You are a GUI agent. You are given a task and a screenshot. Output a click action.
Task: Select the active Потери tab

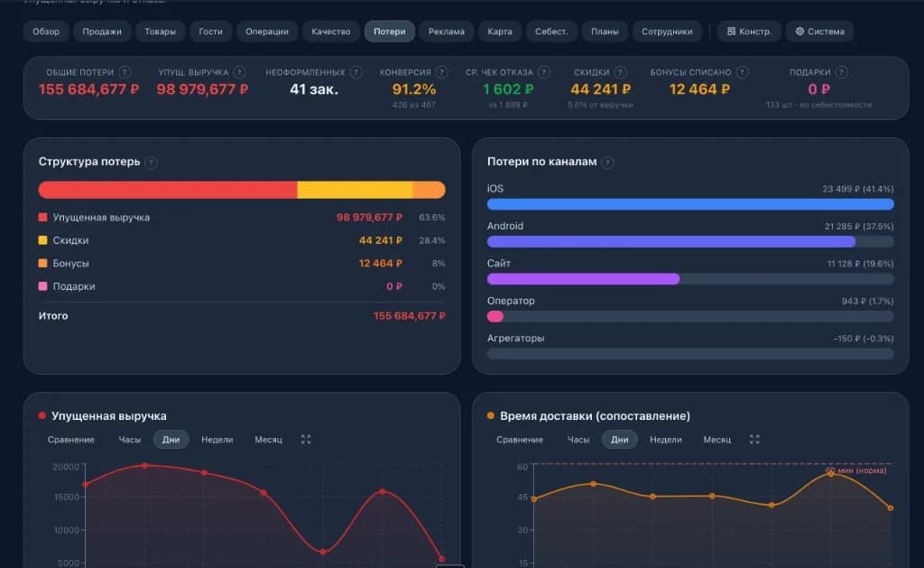click(x=390, y=32)
